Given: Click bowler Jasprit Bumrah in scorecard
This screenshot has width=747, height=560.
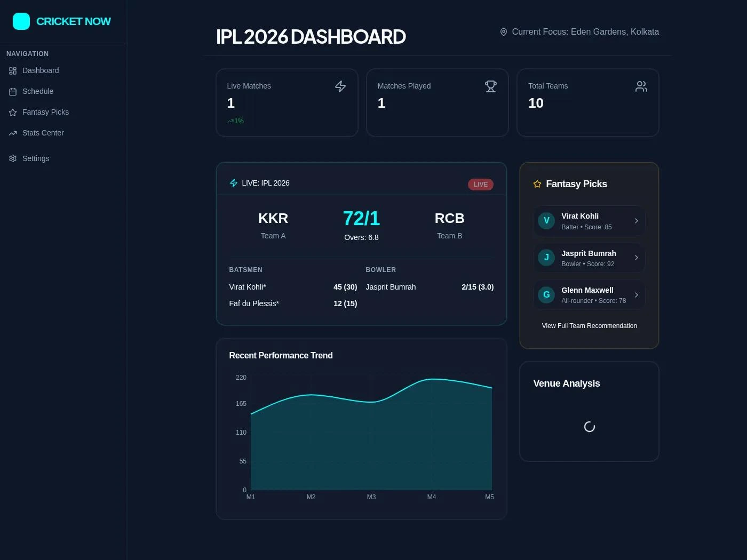Looking at the screenshot, I should pyautogui.click(x=391, y=287).
